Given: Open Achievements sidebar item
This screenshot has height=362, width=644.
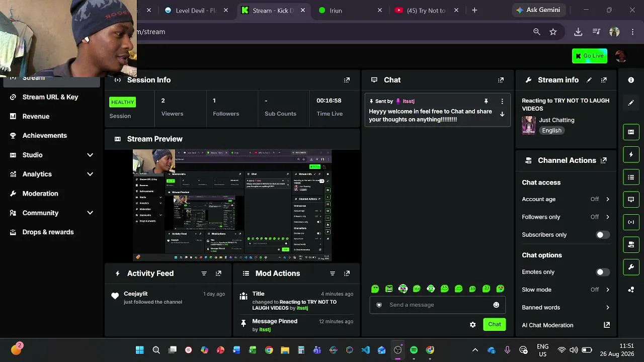Looking at the screenshot, I should (x=45, y=135).
